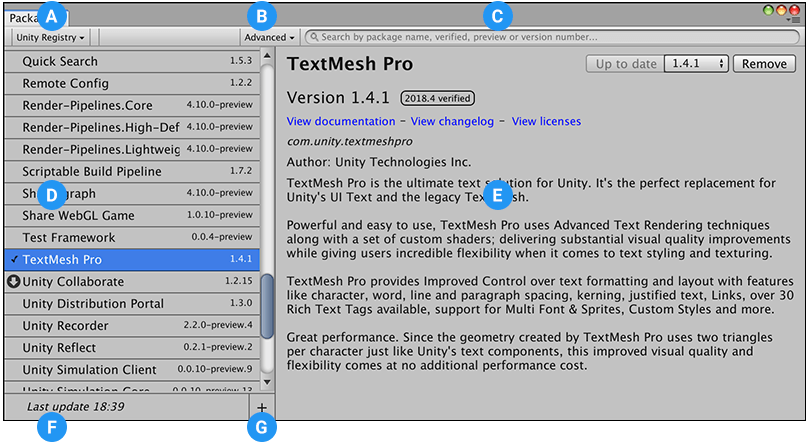Open the window options menu icon at top right
Image resolution: width=808 pixels, height=444 pixels.
pyautogui.click(x=795, y=19)
